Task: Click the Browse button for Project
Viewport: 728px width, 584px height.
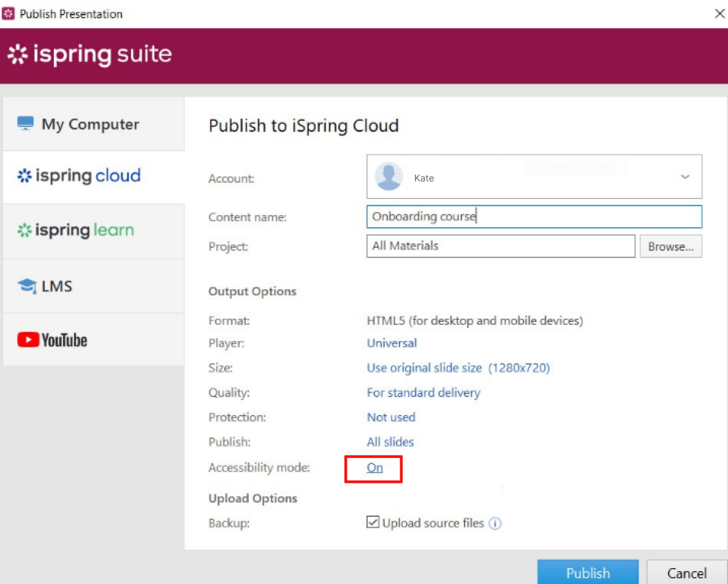Action: pos(670,246)
